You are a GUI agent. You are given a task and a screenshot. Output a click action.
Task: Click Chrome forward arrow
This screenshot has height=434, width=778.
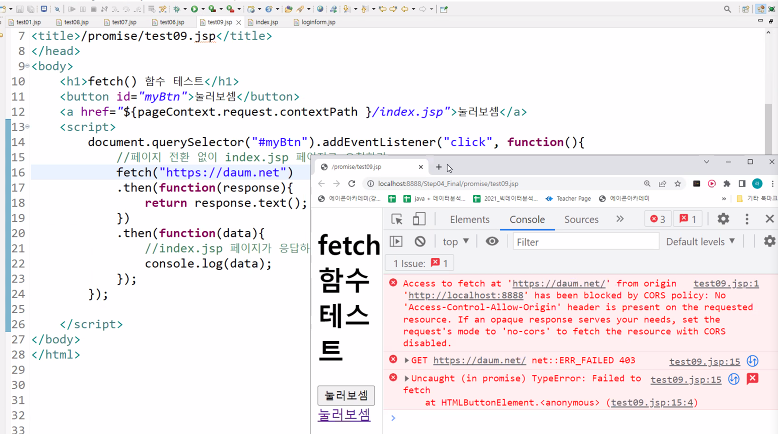[336, 184]
